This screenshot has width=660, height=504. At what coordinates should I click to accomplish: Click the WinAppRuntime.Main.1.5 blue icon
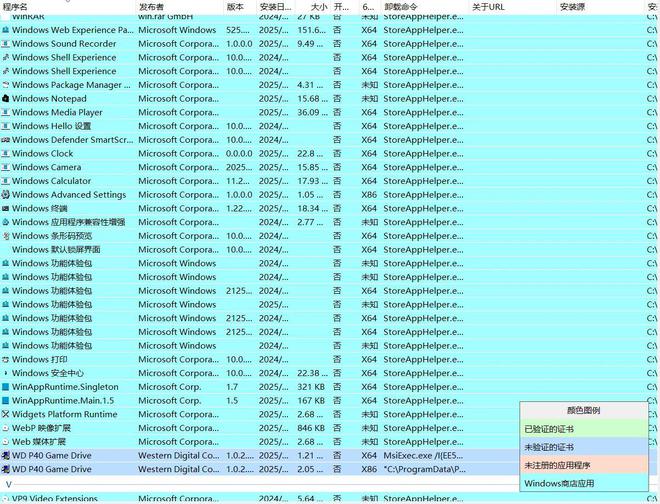click(x=5, y=401)
